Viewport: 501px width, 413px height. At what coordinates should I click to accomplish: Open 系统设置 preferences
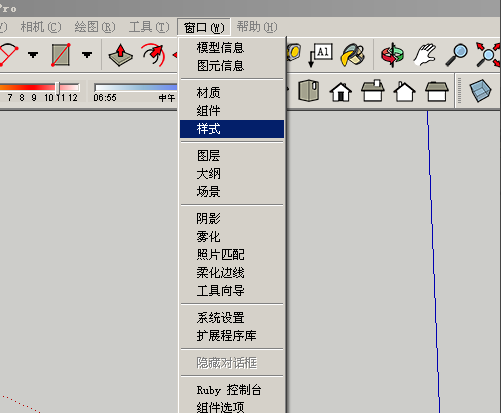[x=232, y=318]
